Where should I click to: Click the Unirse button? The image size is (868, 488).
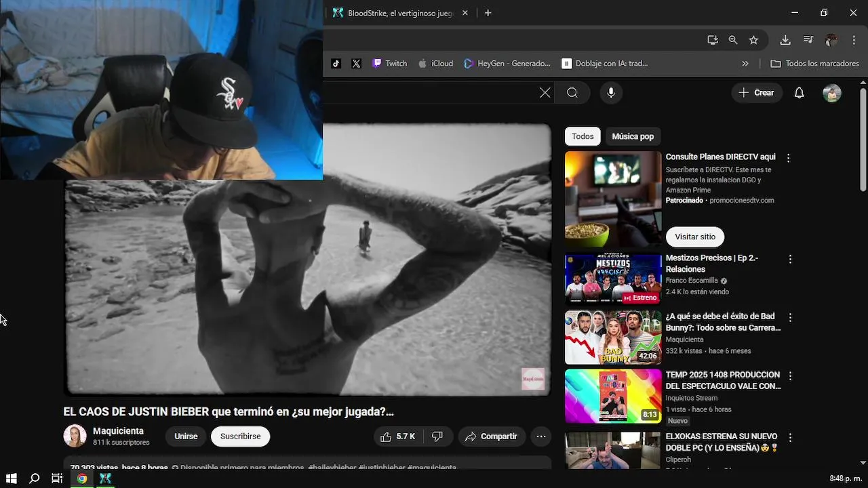coord(186,436)
